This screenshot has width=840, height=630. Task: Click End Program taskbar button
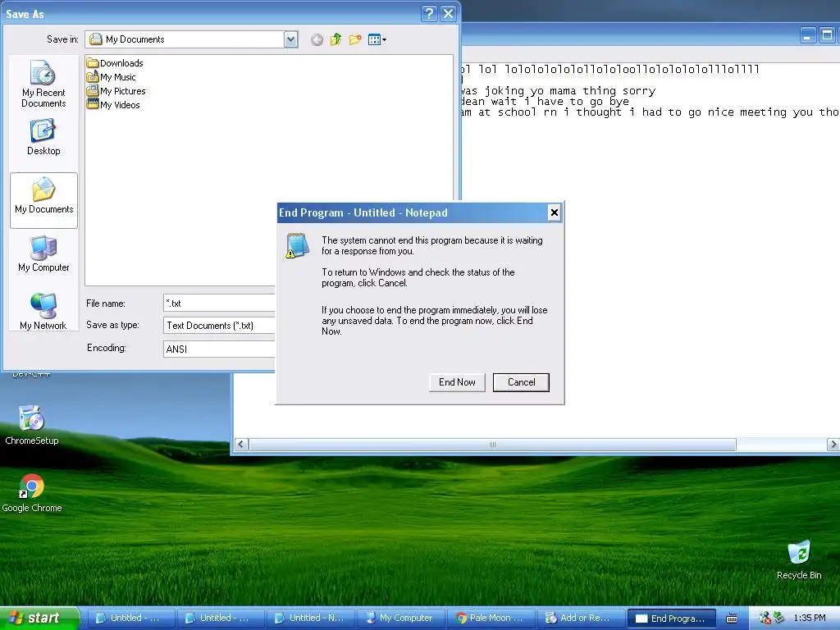tap(671, 619)
